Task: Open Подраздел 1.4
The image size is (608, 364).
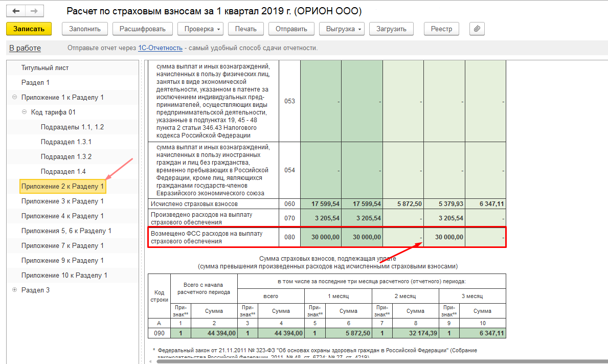Action: (63, 171)
